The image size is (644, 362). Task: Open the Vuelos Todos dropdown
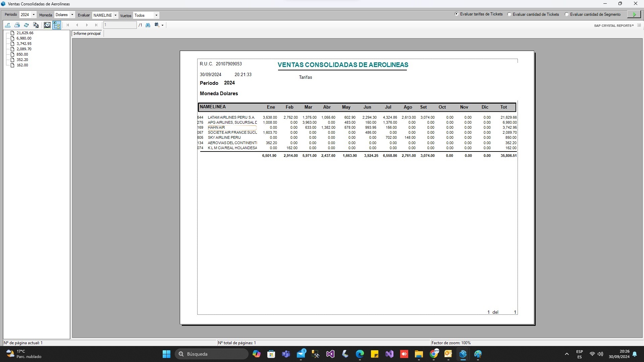coord(156,15)
